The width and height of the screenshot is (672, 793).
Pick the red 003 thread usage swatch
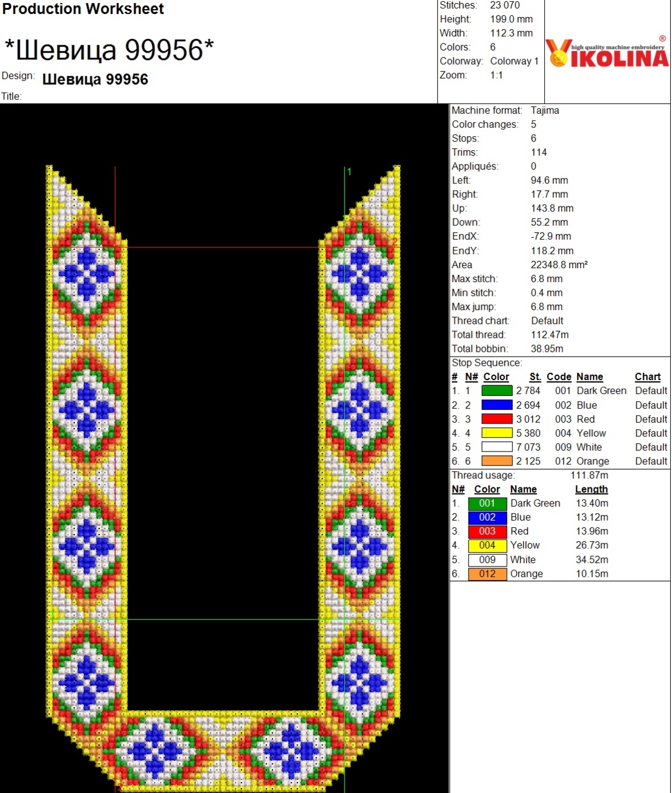[487, 531]
